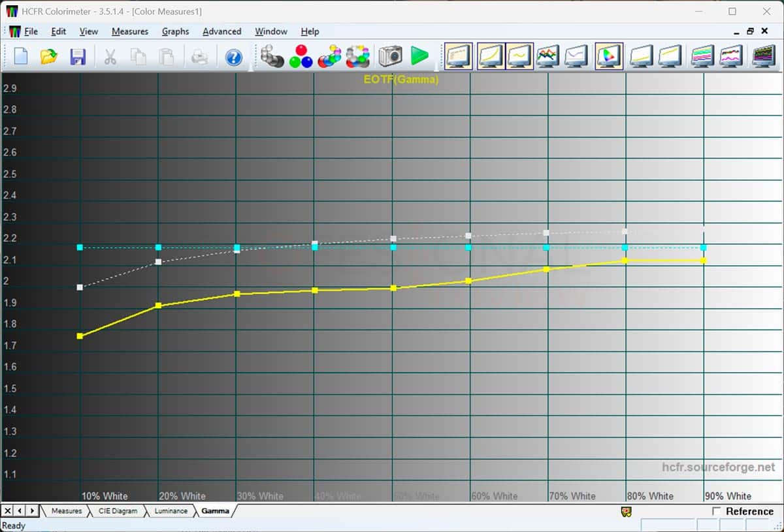Image resolution: width=784 pixels, height=532 pixels.
Task: Save with the floppy disk icon
Action: 78,56
